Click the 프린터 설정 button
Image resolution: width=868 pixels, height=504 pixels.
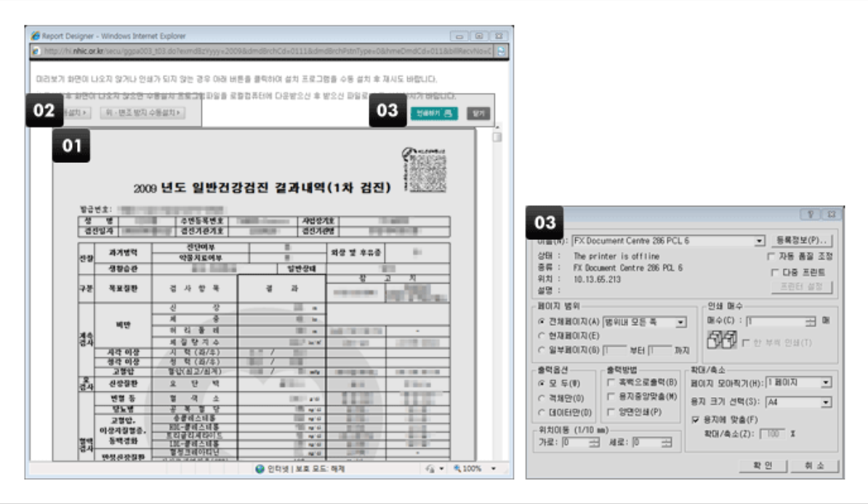pyautogui.click(x=801, y=287)
